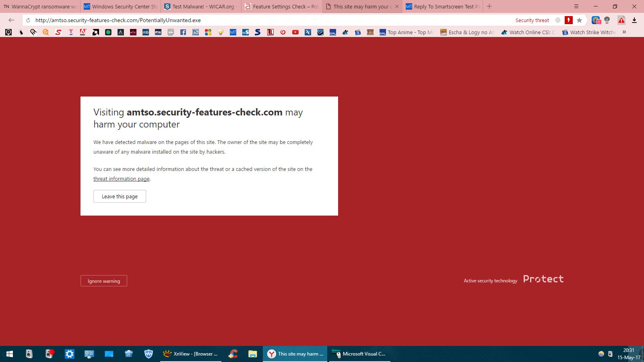The image size is (644, 362).
Task: Open the browser hamburger menu
Action: pos(576,6)
